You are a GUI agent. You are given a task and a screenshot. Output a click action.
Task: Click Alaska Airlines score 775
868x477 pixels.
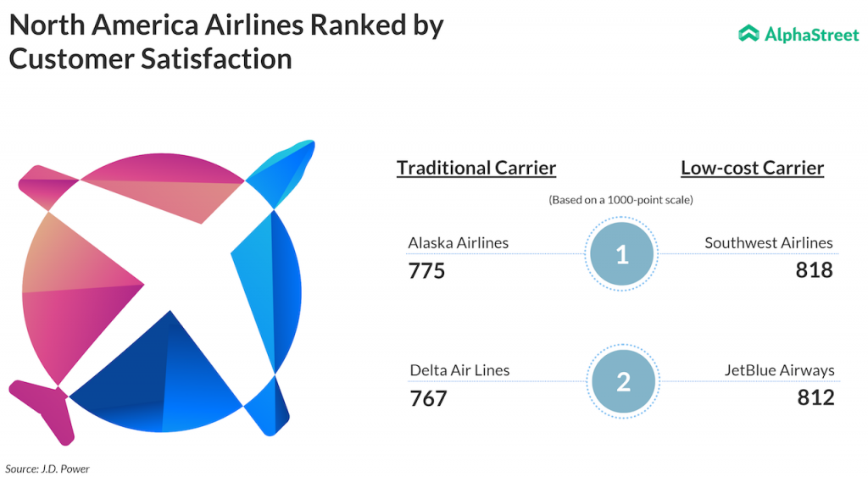click(426, 271)
